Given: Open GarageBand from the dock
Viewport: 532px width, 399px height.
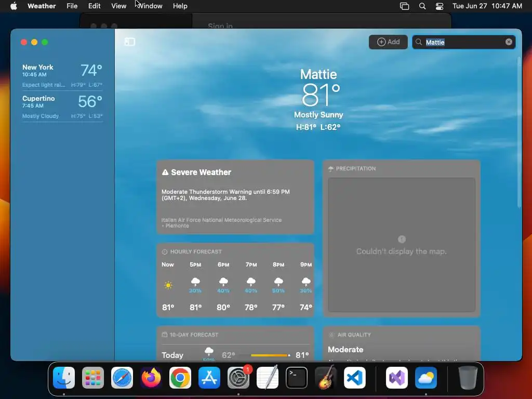Looking at the screenshot, I should (x=326, y=378).
